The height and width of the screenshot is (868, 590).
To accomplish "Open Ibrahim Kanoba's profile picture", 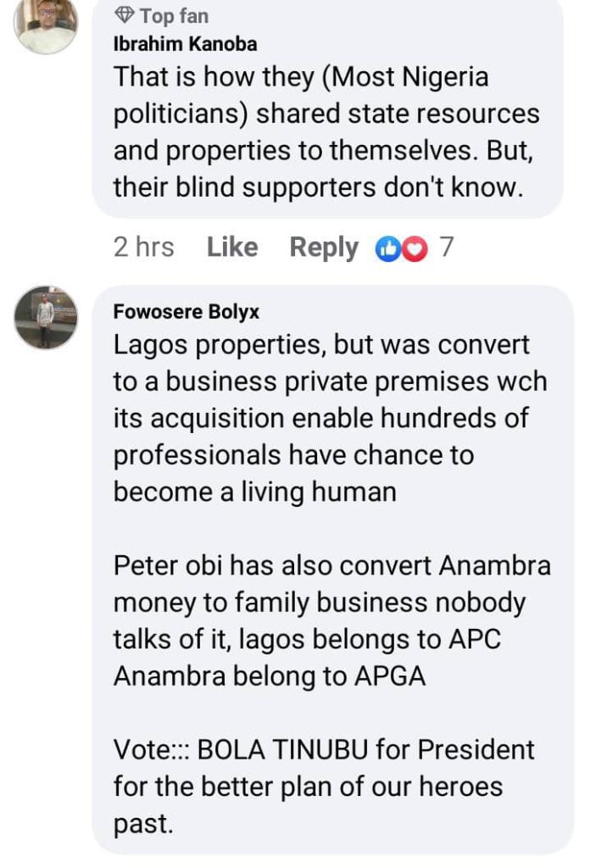I will tap(46, 25).
